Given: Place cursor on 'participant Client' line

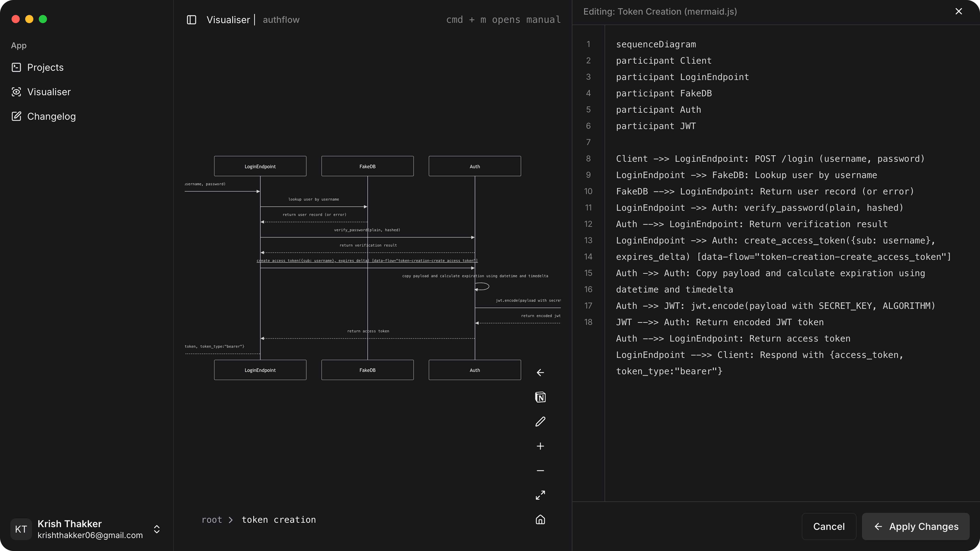Looking at the screenshot, I should 664,61.
